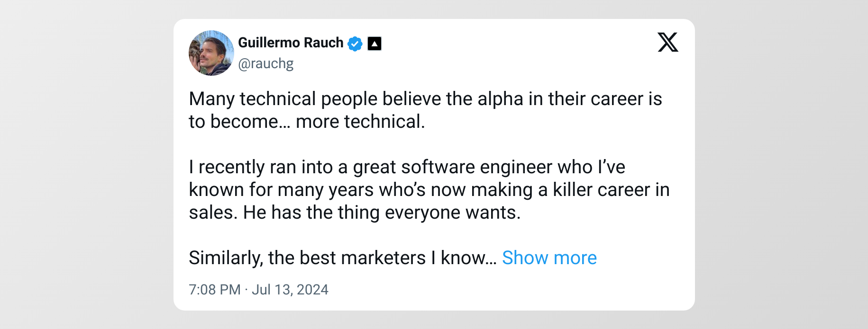Click the line starting "I recently ran into"

[407, 167]
